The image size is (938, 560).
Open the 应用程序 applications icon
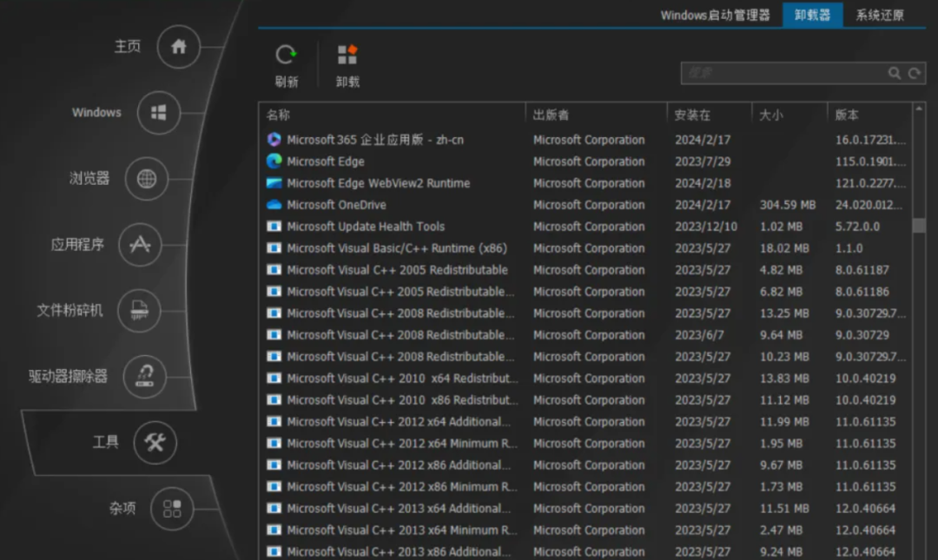pyautogui.click(x=140, y=244)
